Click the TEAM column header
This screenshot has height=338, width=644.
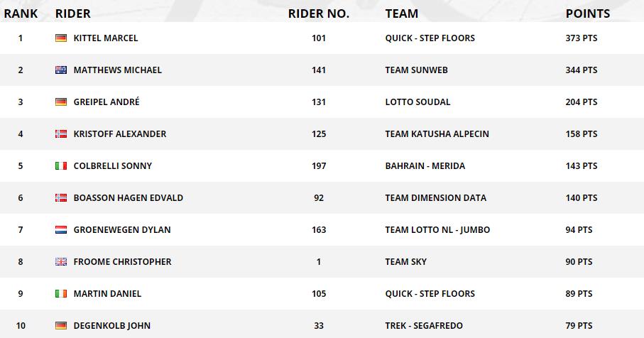coord(402,13)
